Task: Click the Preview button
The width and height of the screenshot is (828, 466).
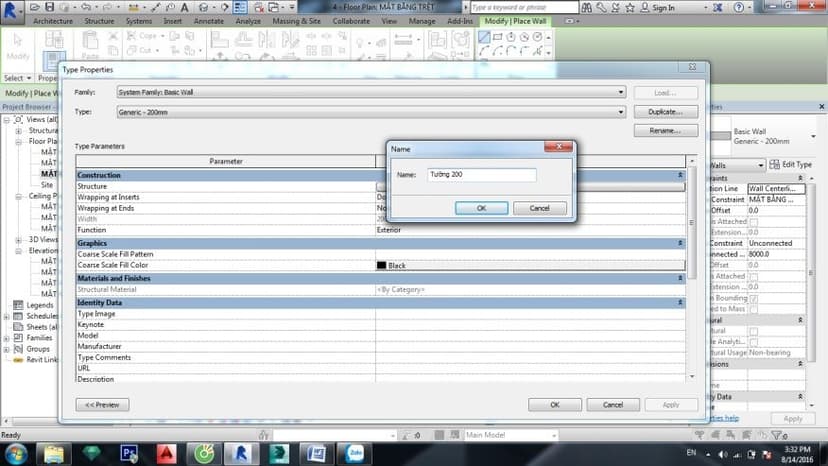Action: (x=102, y=405)
